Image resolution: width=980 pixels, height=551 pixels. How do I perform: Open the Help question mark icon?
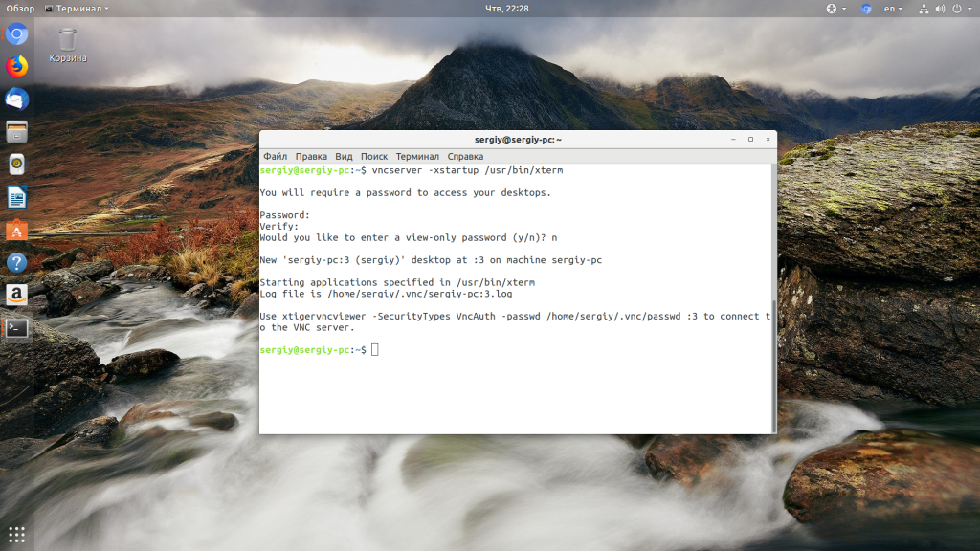pos(17,263)
